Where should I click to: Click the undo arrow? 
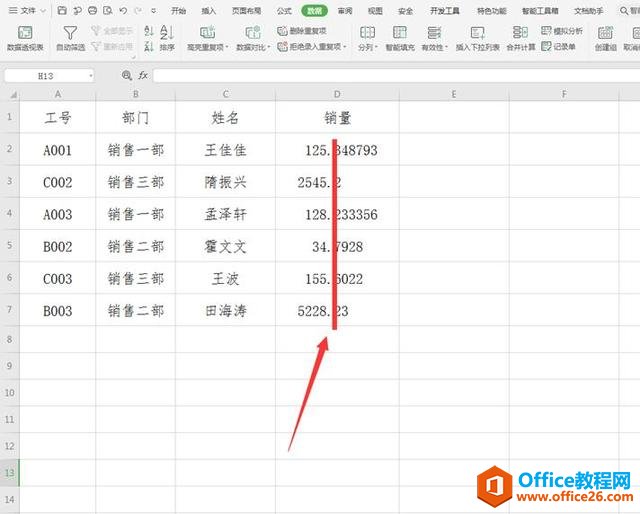point(123,11)
